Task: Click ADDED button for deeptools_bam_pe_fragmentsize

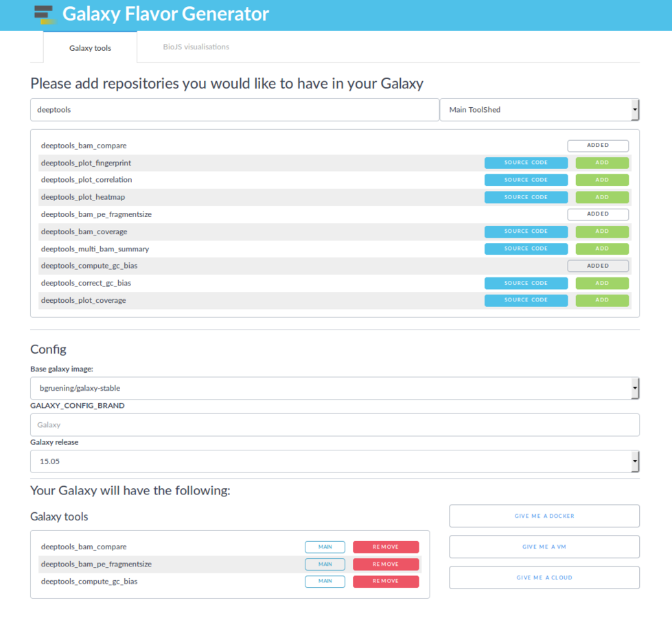Action: point(598,214)
